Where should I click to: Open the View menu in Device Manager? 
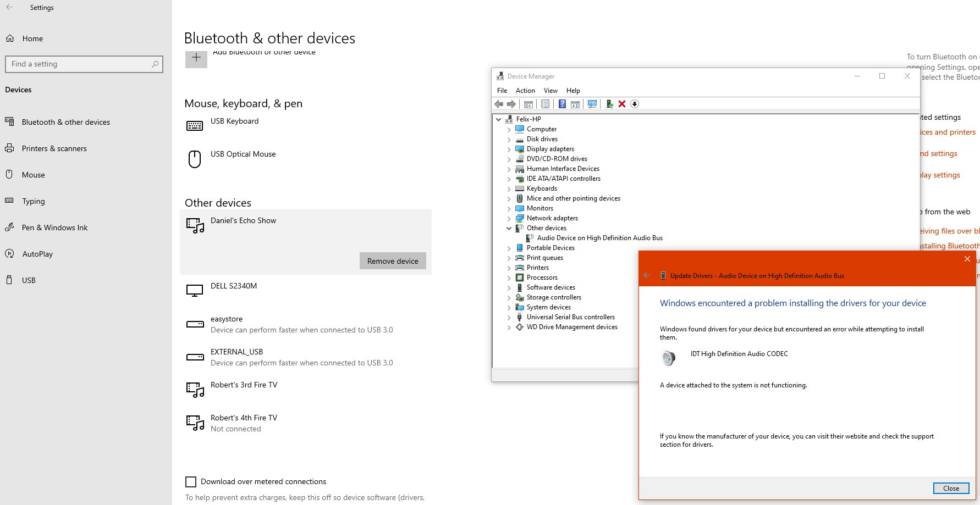550,91
